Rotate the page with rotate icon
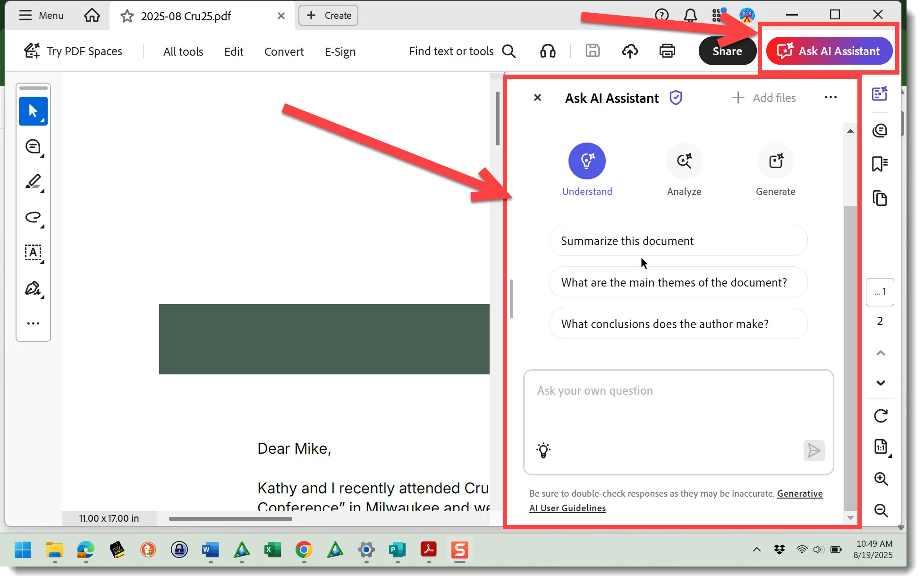 coord(881,416)
